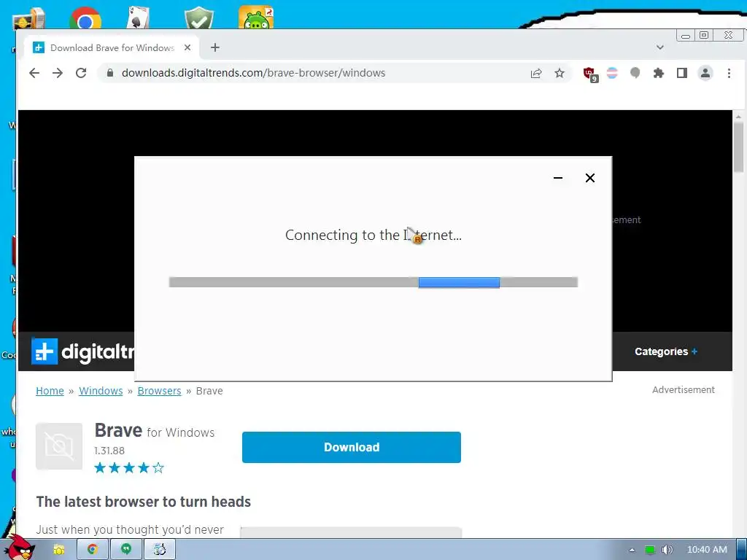Close the Connecting to the Internet dialog
This screenshot has height=560, width=747.
click(589, 178)
